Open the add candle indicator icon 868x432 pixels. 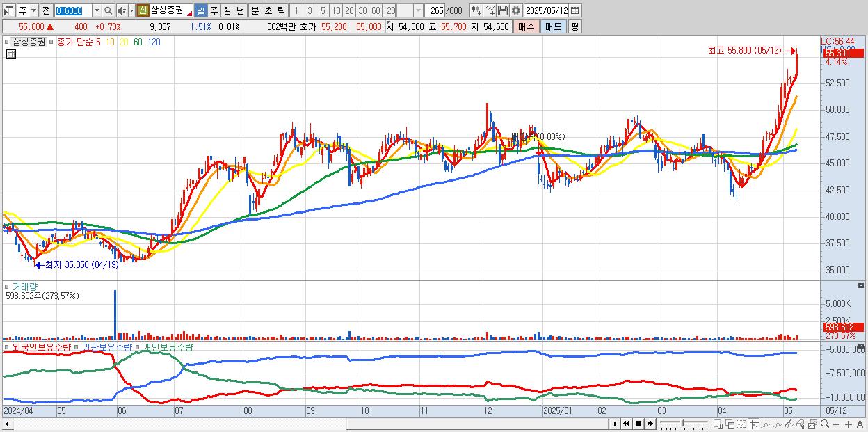(x=476, y=10)
